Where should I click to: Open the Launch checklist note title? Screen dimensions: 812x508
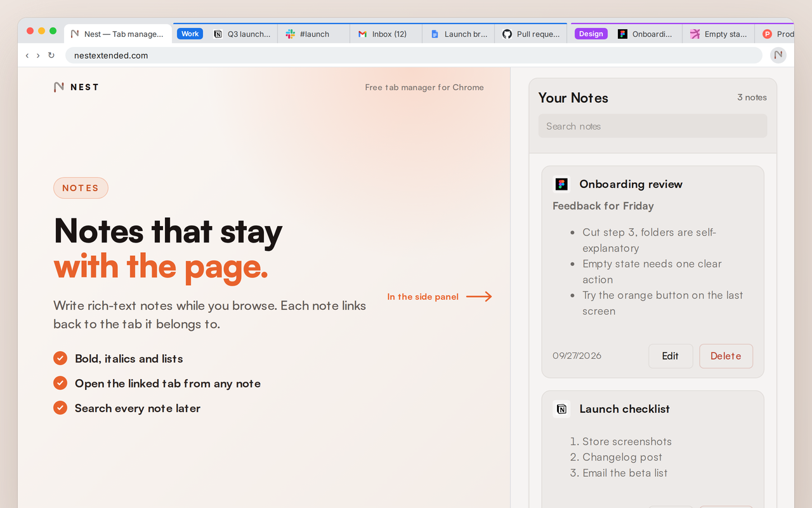(624, 409)
